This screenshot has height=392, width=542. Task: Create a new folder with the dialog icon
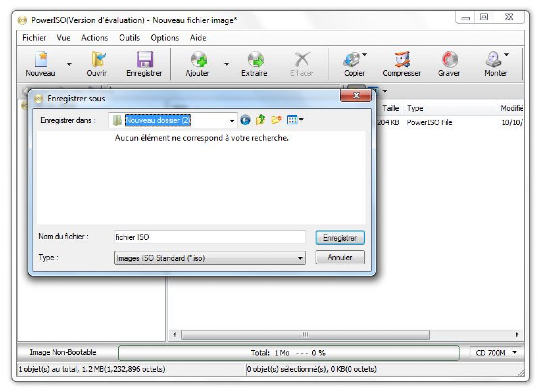[x=276, y=120]
